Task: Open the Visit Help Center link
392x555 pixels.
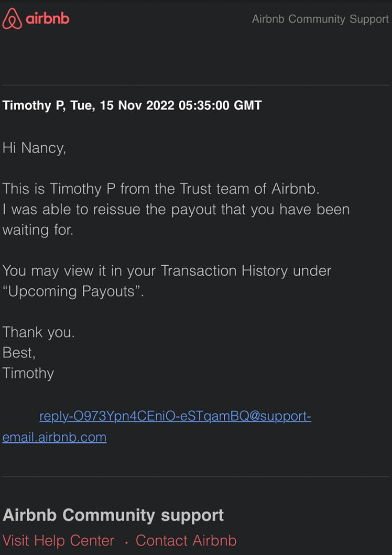Action: (x=58, y=540)
